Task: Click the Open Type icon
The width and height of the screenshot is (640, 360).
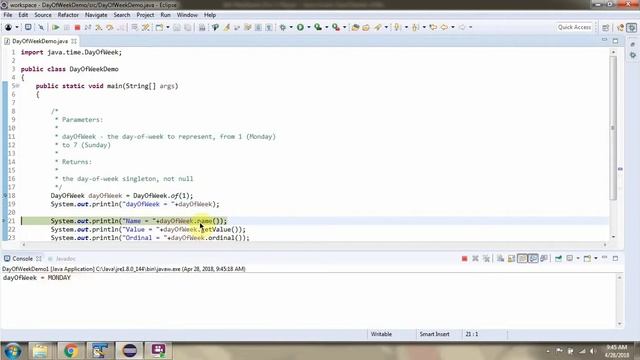Action: (x=355, y=27)
